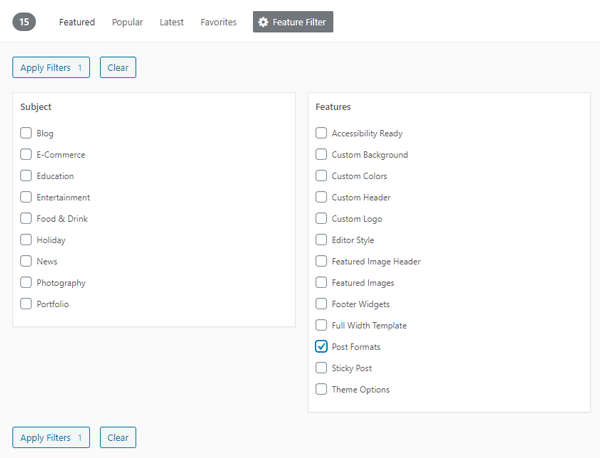Screen dimensions: 600x458
Task: Select the Entertainment checkbox
Action: tap(26, 197)
